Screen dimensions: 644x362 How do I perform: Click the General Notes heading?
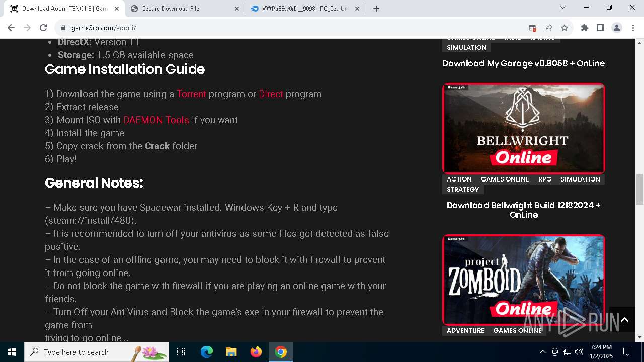pyautogui.click(x=94, y=183)
